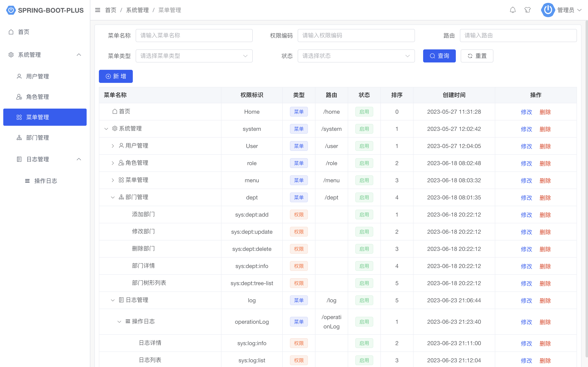Click the notification bell icon

tap(512, 10)
